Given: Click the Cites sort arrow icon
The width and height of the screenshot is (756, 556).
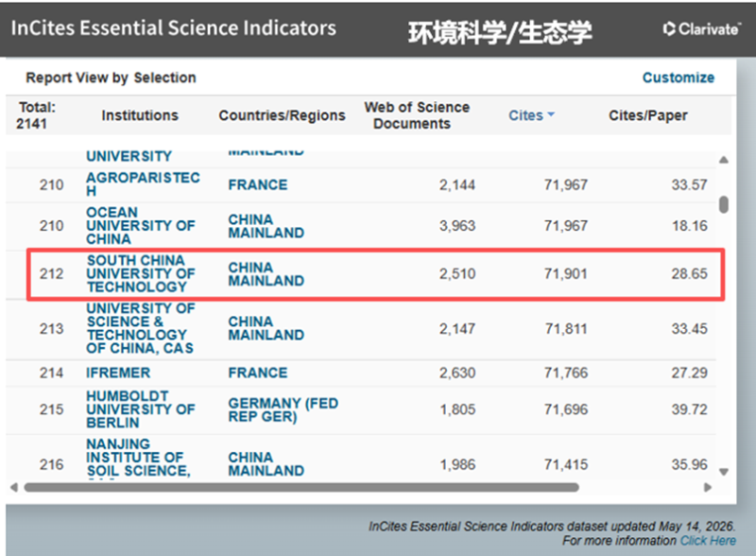Looking at the screenshot, I should (551, 114).
